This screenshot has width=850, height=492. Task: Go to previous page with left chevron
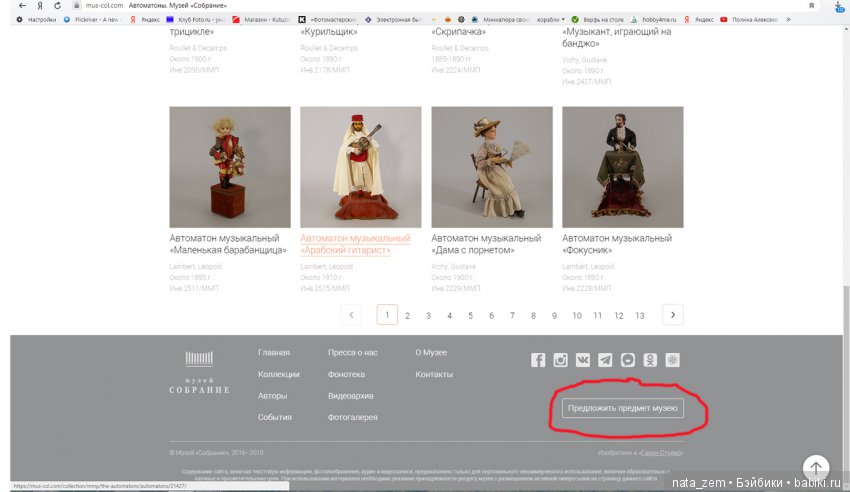[351, 315]
